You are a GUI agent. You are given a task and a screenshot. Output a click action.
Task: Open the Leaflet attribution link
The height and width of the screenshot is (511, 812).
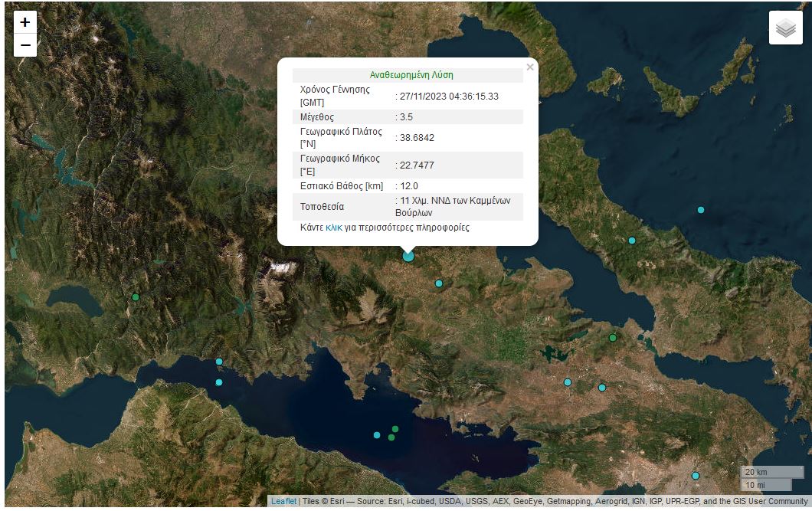(283, 502)
